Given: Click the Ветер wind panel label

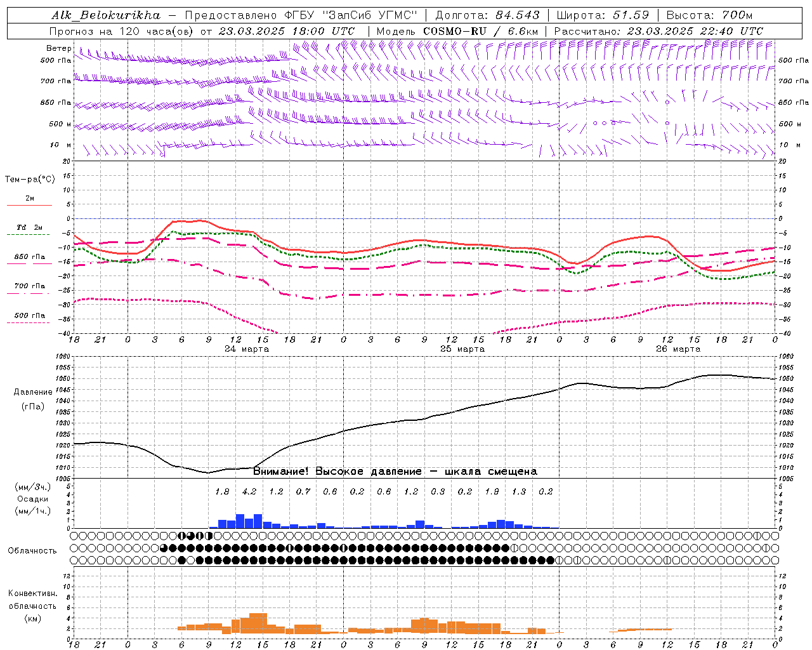Looking at the screenshot, I should tap(59, 48).
